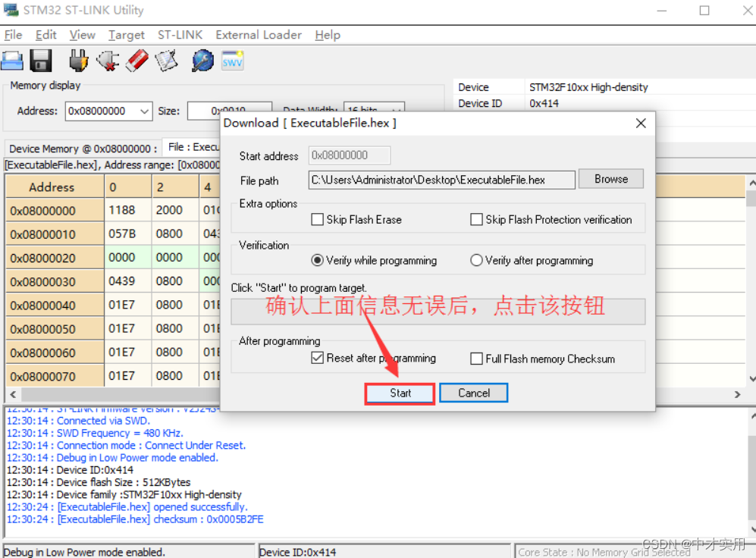Open the View menu

[83, 35]
